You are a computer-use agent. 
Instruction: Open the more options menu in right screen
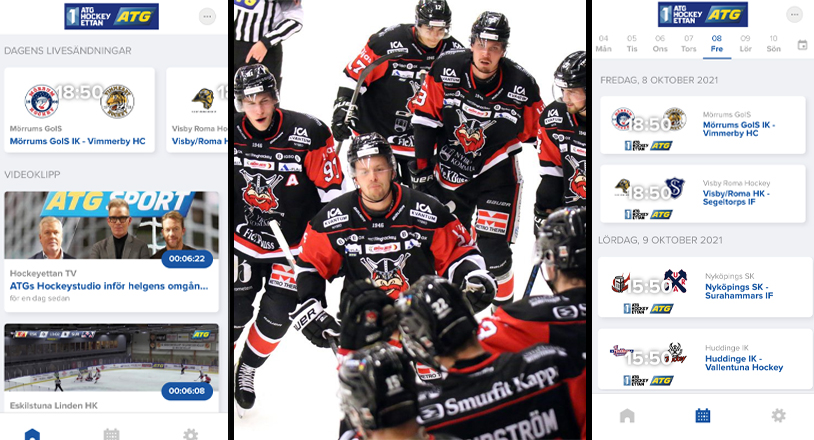[794, 15]
